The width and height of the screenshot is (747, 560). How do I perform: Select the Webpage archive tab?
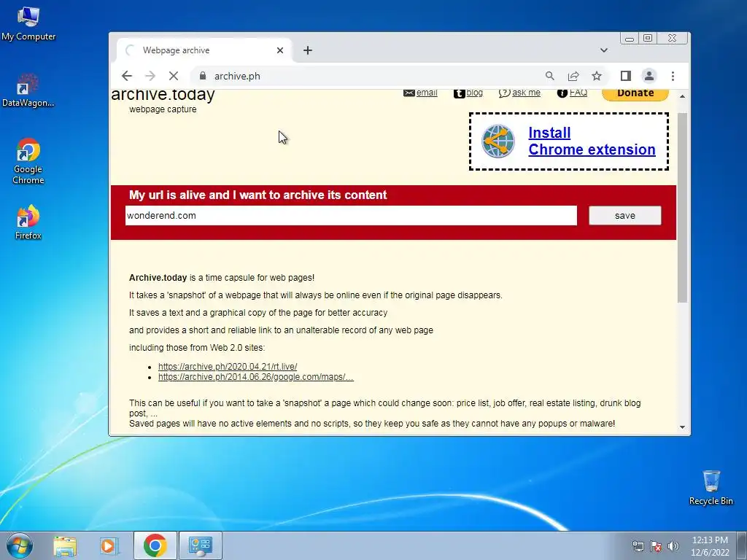click(204, 50)
